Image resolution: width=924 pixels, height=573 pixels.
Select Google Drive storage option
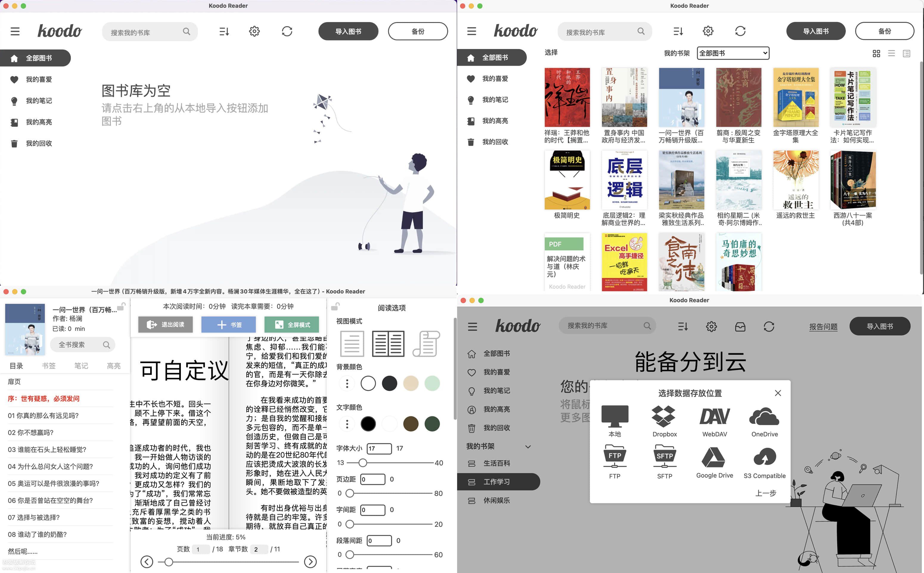pos(715,462)
